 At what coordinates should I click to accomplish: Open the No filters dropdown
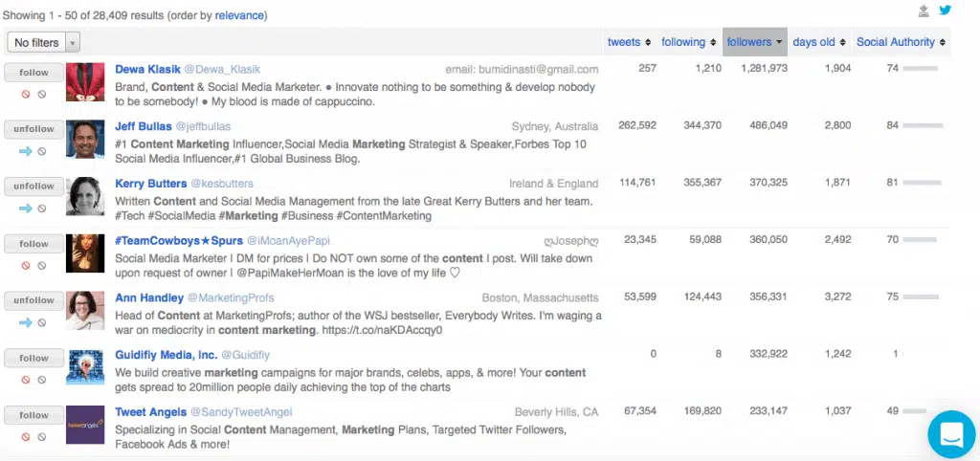point(43,42)
